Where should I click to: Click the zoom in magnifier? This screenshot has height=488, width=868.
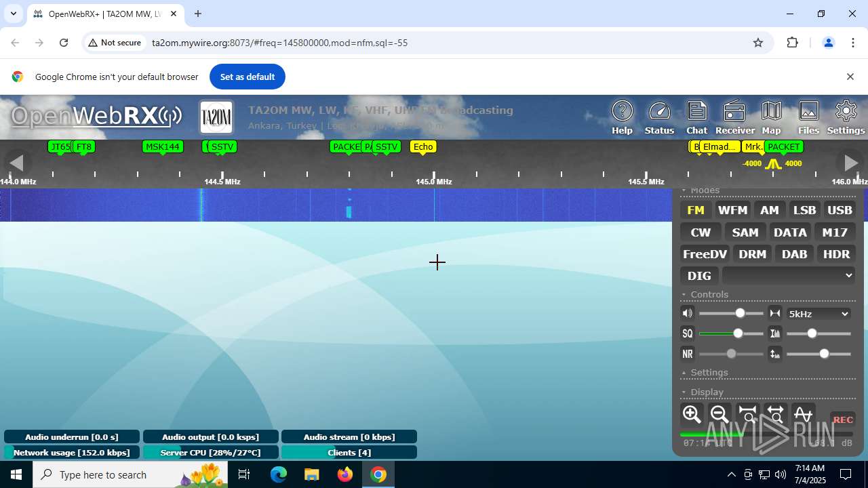(x=692, y=414)
